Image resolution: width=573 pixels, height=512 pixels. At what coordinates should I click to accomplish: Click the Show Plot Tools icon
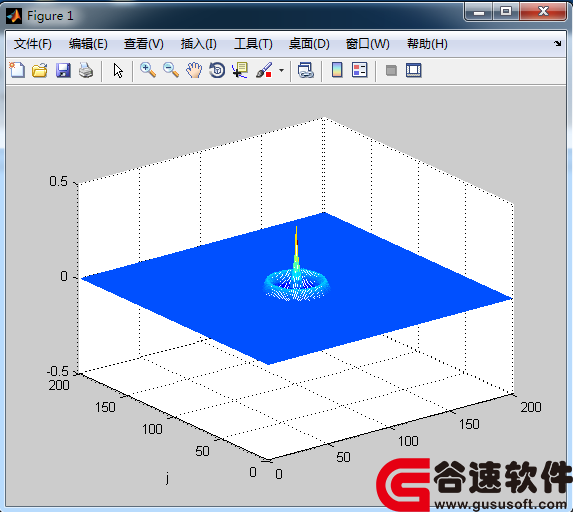[414, 70]
